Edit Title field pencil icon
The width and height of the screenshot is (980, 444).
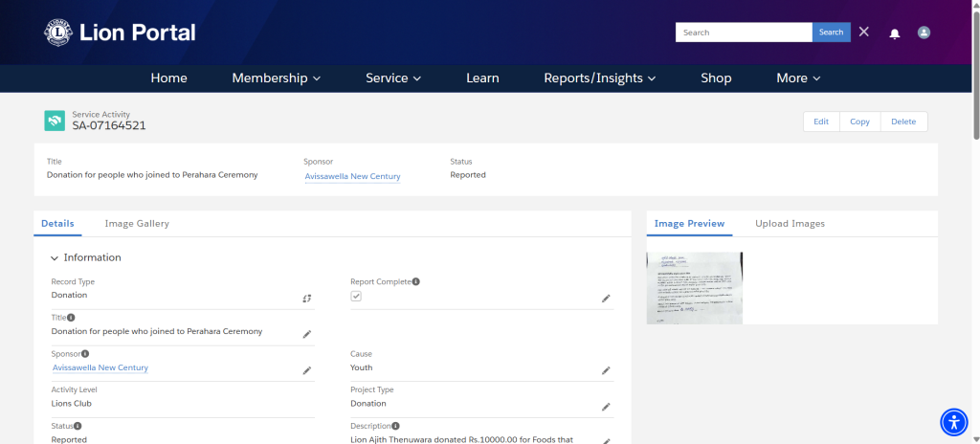pos(307,335)
